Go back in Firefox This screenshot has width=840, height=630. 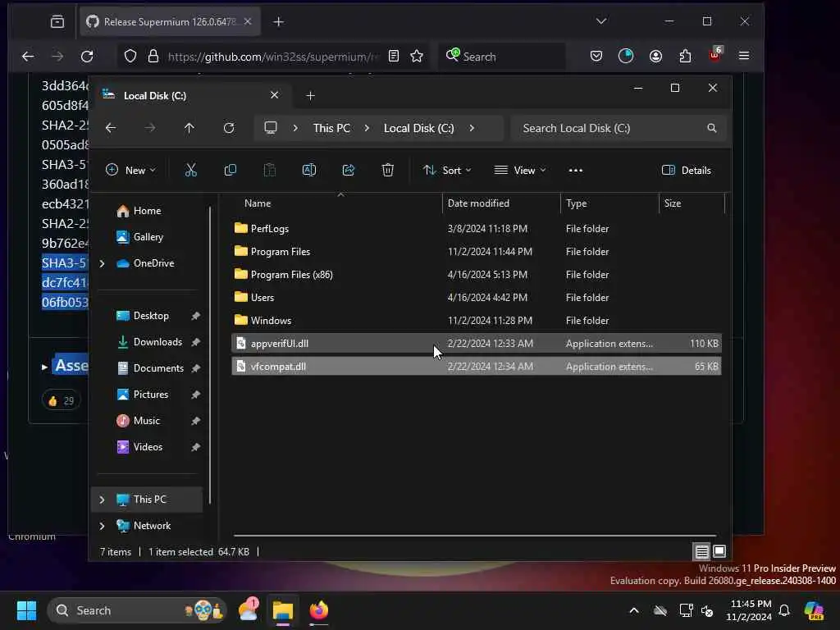pos(28,57)
